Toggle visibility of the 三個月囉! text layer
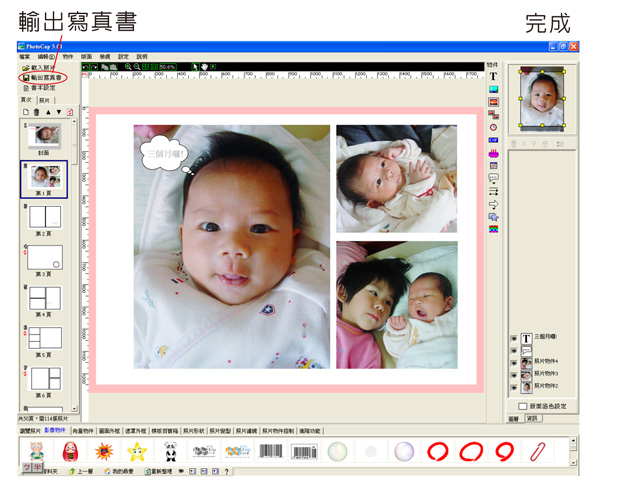Viewport: 618px width, 483px height. pyautogui.click(x=514, y=339)
